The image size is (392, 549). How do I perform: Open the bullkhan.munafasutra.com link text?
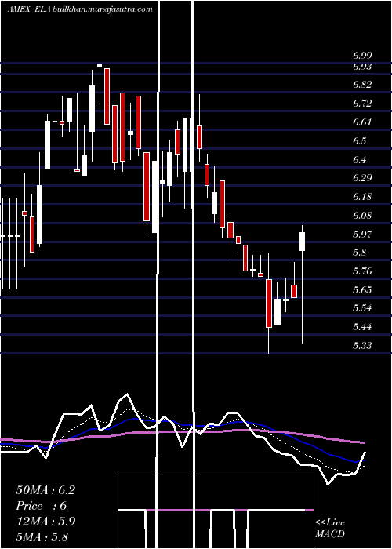click(103, 9)
